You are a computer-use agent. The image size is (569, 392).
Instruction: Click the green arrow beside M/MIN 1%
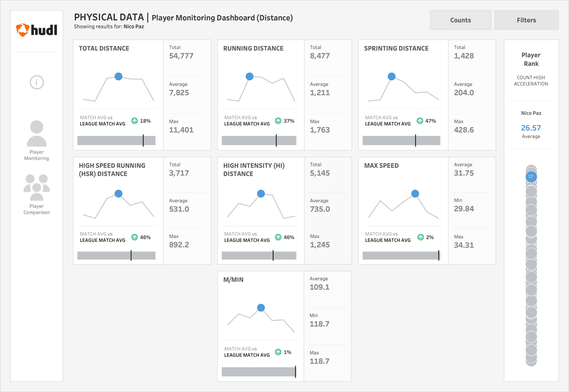(278, 352)
